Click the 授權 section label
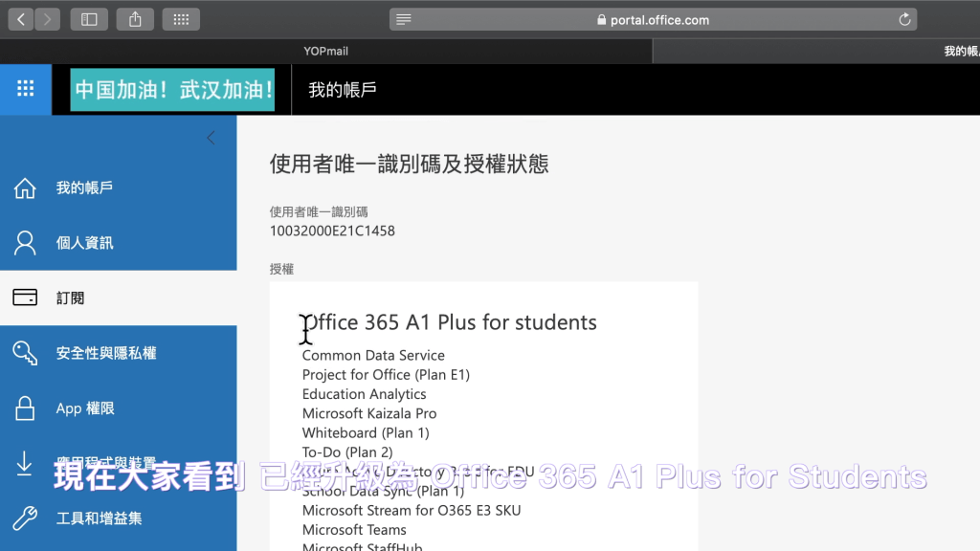Viewport: 980px width, 551px height. click(282, 269)
